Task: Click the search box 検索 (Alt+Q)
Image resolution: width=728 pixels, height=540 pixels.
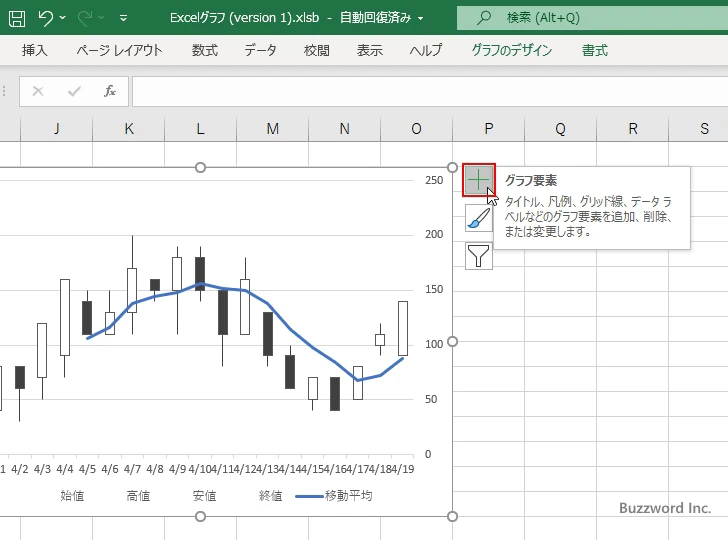Action: click(x=592, y=18)
